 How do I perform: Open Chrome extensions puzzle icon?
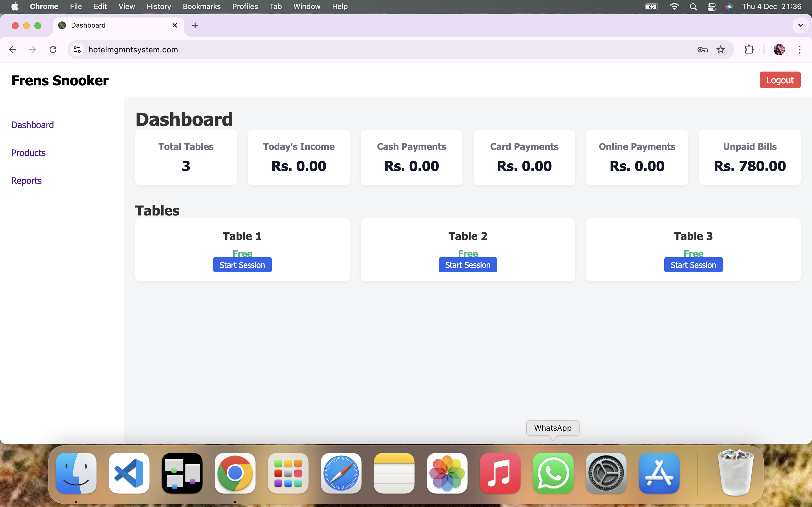click(749, 50)
